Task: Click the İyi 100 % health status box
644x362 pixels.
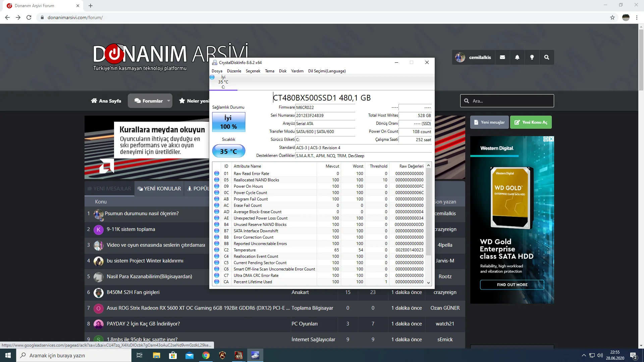Action: [x=228, y=122]
